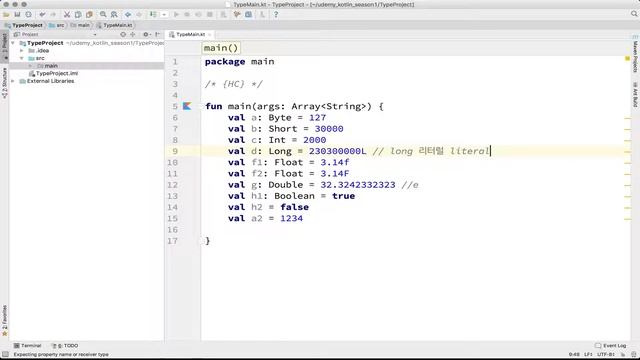Click the Help question mark icon
The height and width of the screenshot is (360, 640).
276,15
